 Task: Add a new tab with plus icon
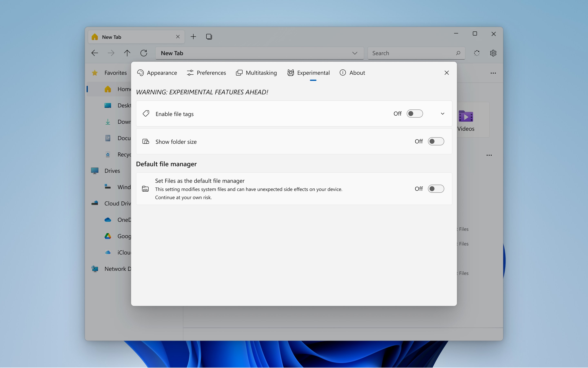coord(193,37)
